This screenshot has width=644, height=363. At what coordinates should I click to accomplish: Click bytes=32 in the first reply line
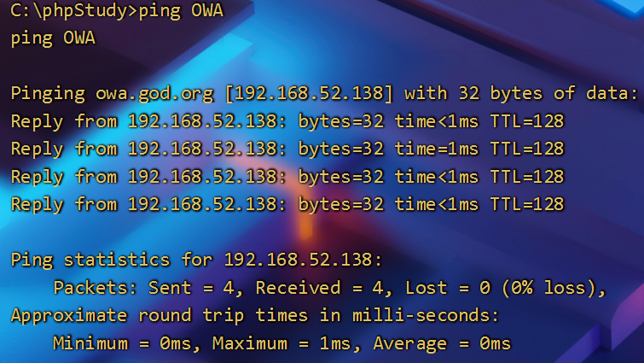pyautogui.click(x=341, y=121)
